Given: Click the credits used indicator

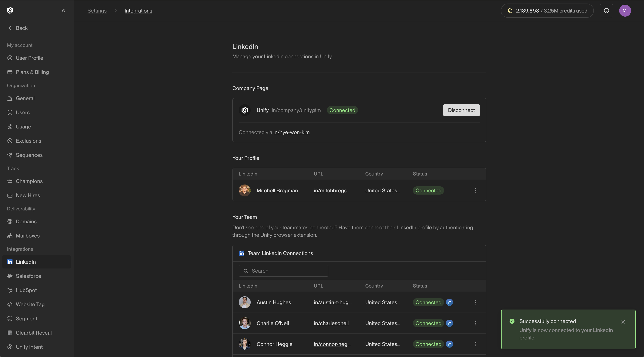Looking at the screenshot, I should (x=547, y=11).
